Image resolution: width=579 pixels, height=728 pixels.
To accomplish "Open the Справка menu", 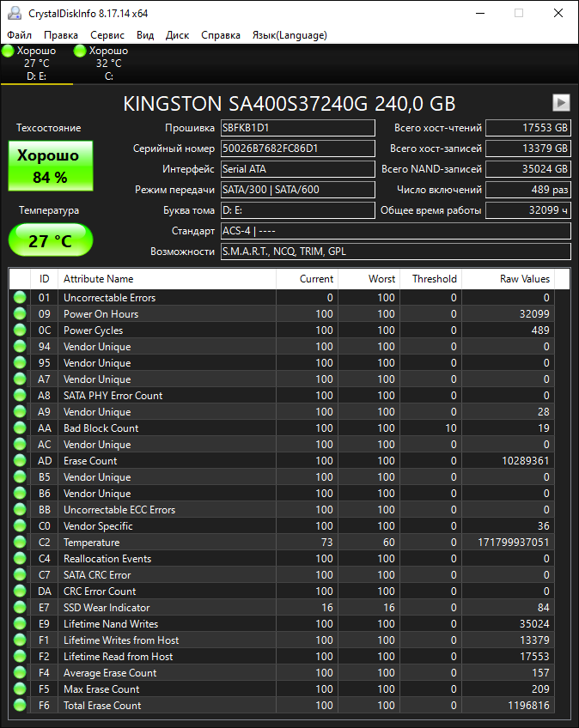I will click(x=221, y=35).
